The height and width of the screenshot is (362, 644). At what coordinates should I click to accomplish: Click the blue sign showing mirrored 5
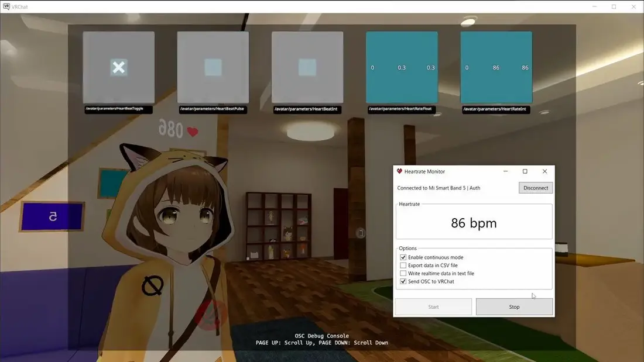pos(52,216)
